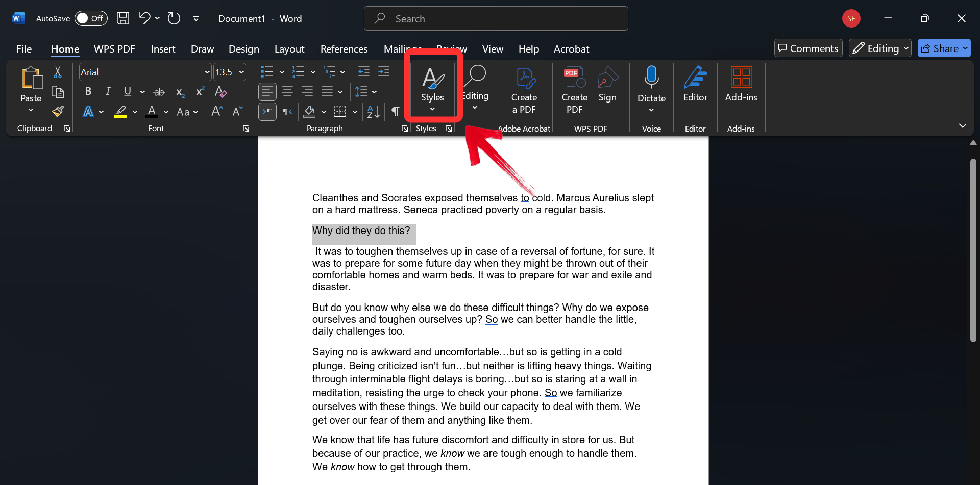
Task: Switch to the Insert ribbon tab
Action: click(163, 49)
